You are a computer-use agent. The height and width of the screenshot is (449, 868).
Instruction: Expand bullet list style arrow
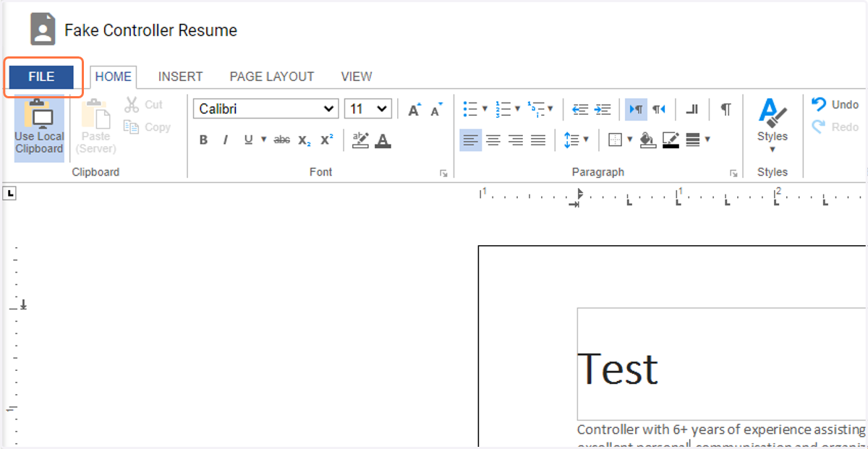[485, 109]
